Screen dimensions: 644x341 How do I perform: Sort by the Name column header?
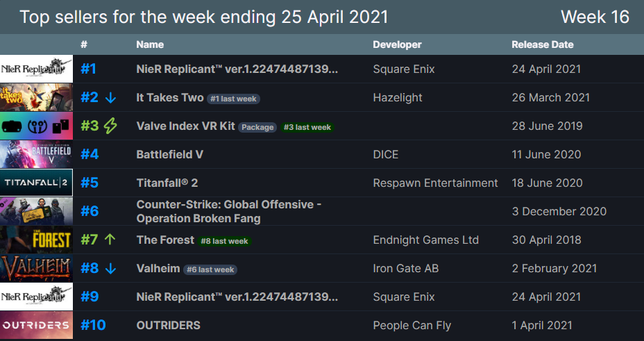[150, 44]
